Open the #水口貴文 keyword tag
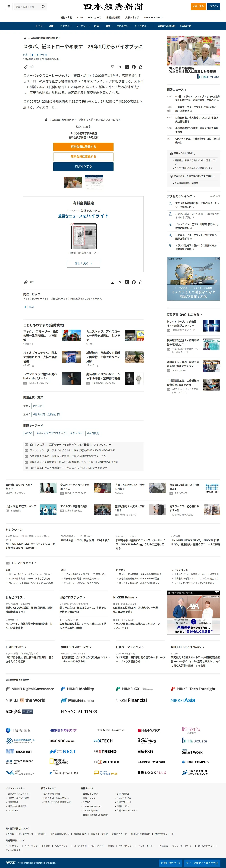Image resolution: width=226 pixels, height=868 pixels. pos(93,433)
